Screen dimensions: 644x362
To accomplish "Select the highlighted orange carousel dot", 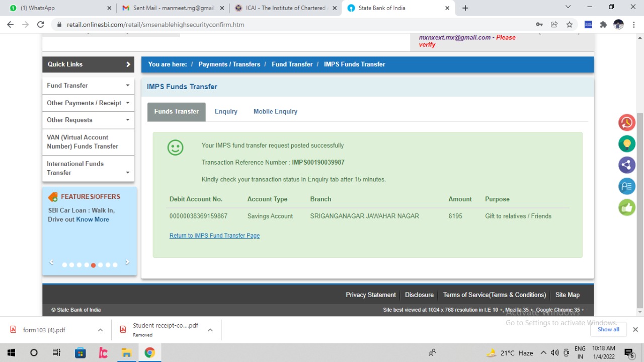I will (x=93, y=265).
